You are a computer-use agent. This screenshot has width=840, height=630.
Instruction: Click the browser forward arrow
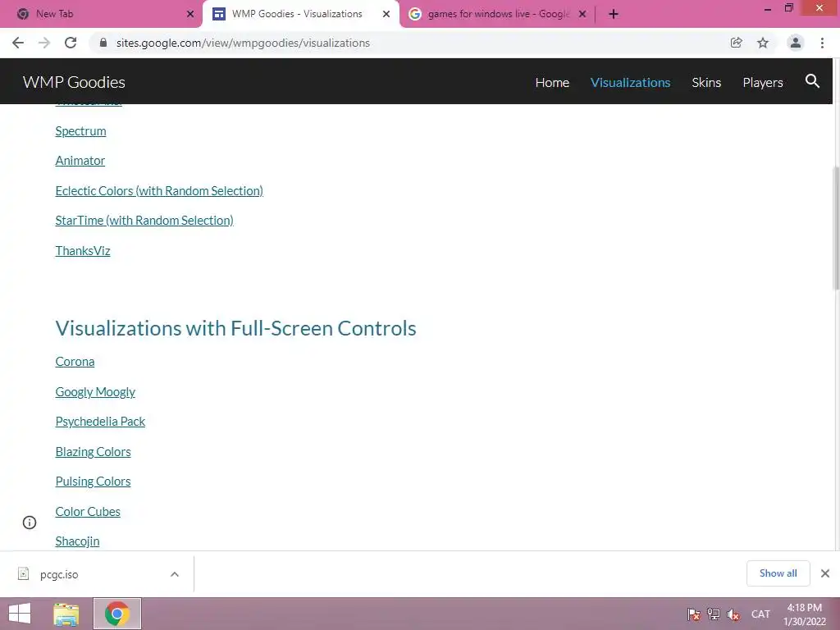pyautogui.click(x=44, y=43)
